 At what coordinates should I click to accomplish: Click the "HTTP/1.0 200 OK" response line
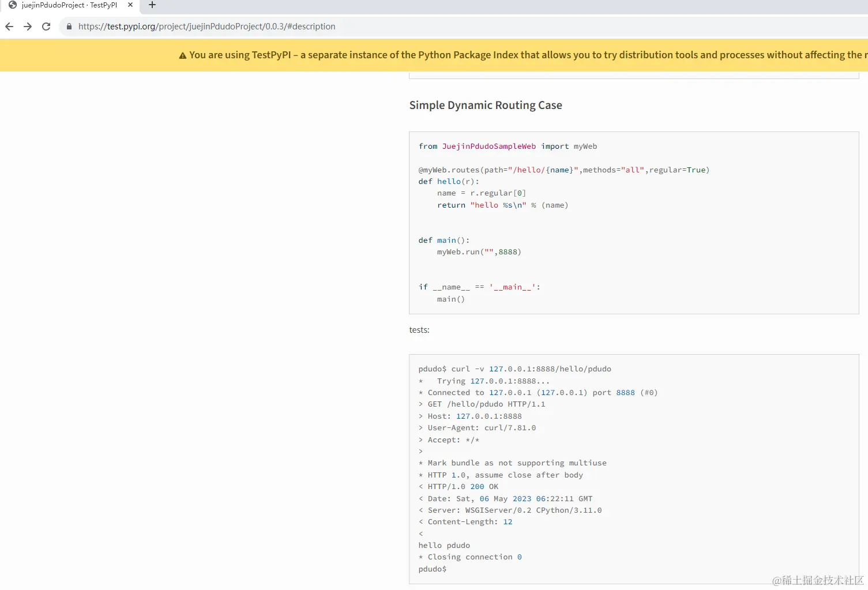(x=463, y=487)
